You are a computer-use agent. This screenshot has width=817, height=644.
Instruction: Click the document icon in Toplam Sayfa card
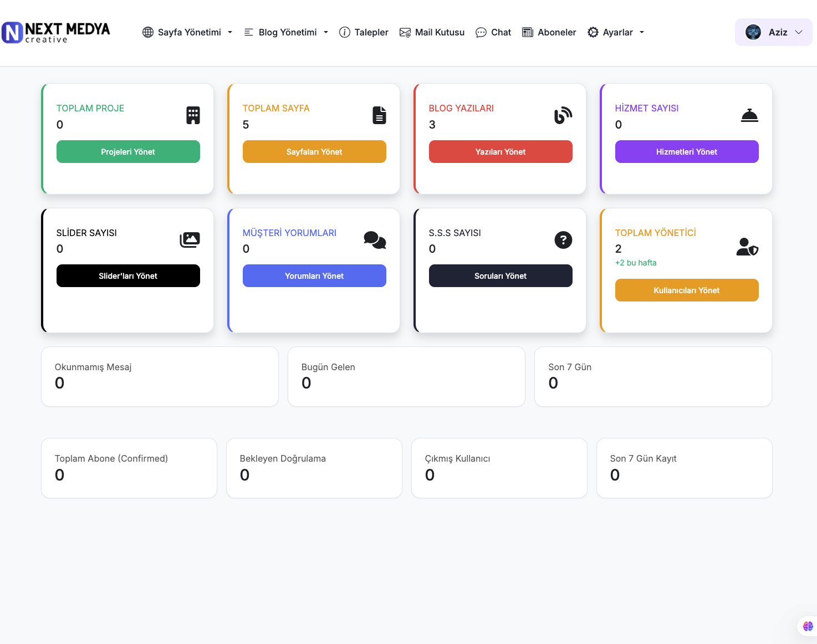click(x=379, y=115)
